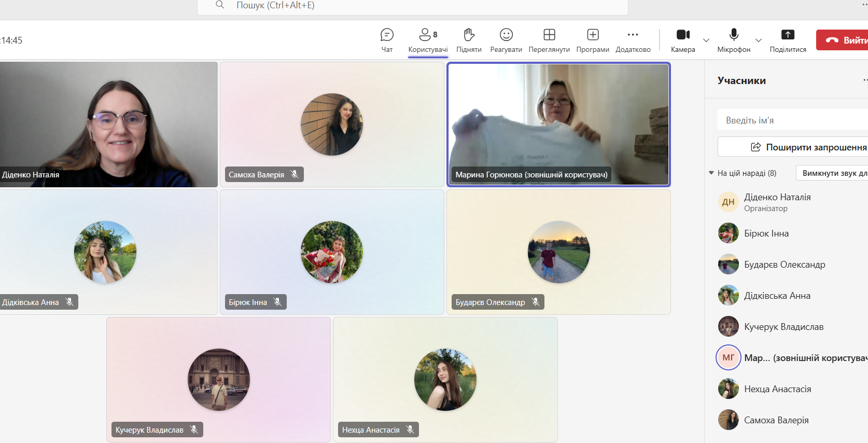Click the Пошук search bar at top
This screenshot has height=443, width=868.
coord(412,6)
